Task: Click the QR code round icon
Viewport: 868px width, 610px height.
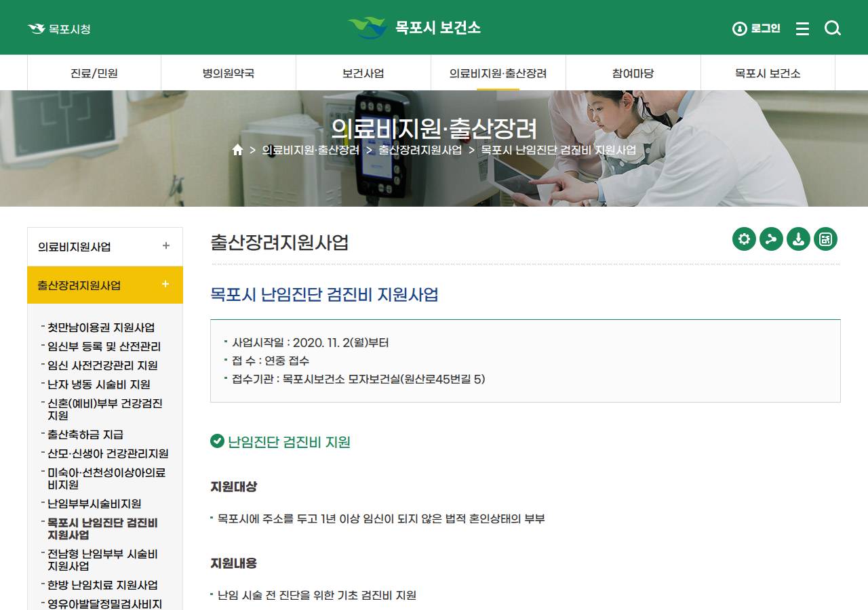Action: click(825, 239)
